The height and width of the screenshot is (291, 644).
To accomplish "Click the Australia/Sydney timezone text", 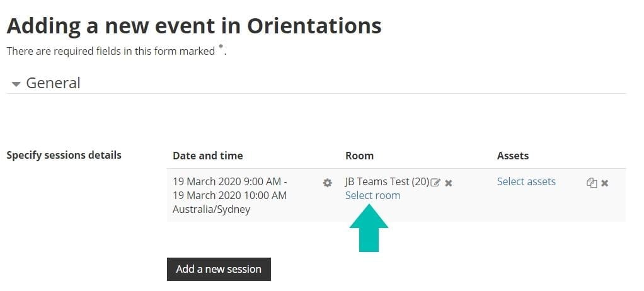I will pos(211,209).
